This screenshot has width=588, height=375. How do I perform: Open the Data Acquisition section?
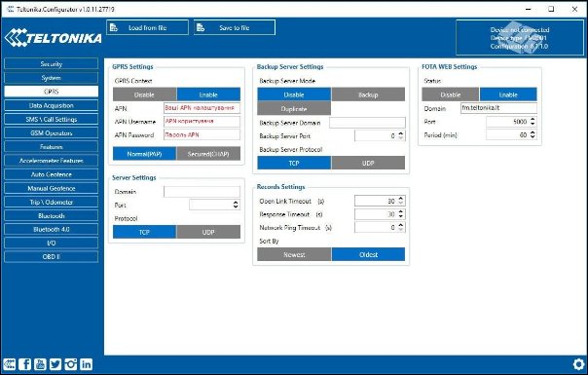(x=52, y=105)
